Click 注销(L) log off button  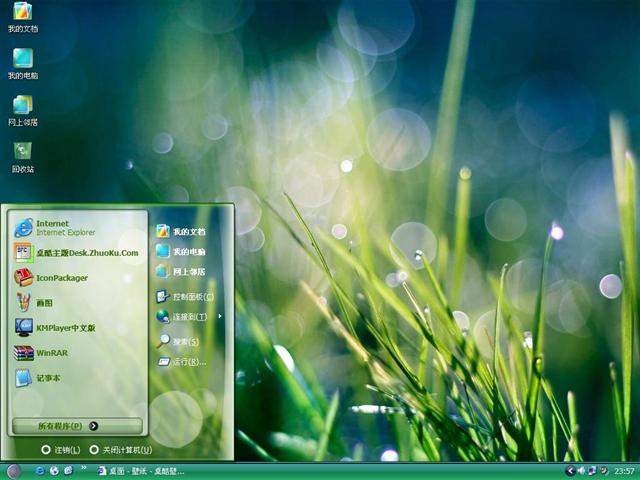(x=60, y=450)
